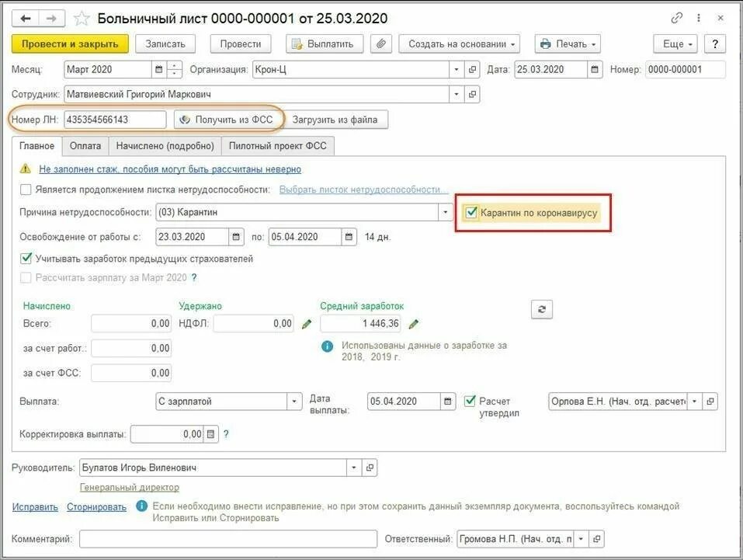The image size is (743, 560).
Task: Open Громова Н.П. record icon
Action: [596, 539]
